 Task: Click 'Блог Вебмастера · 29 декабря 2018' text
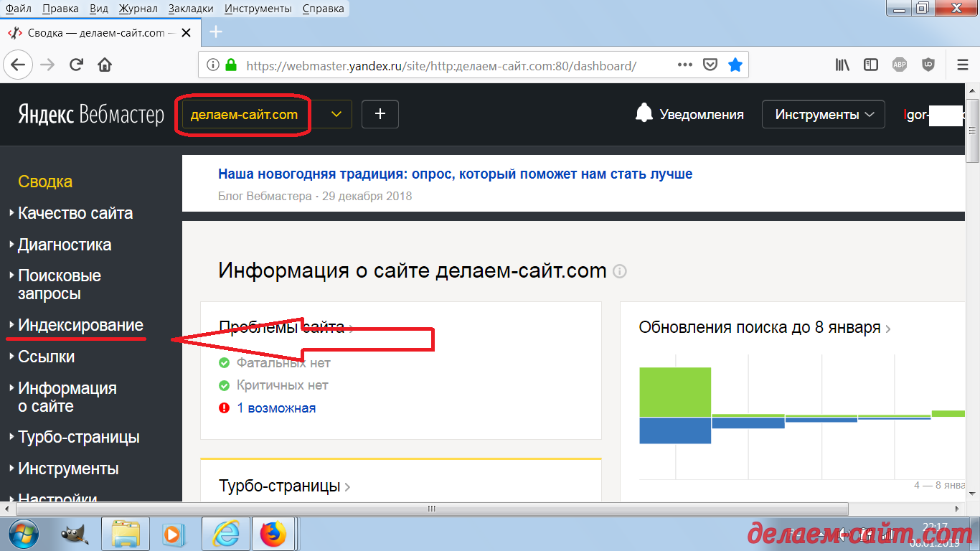(315, 196)
